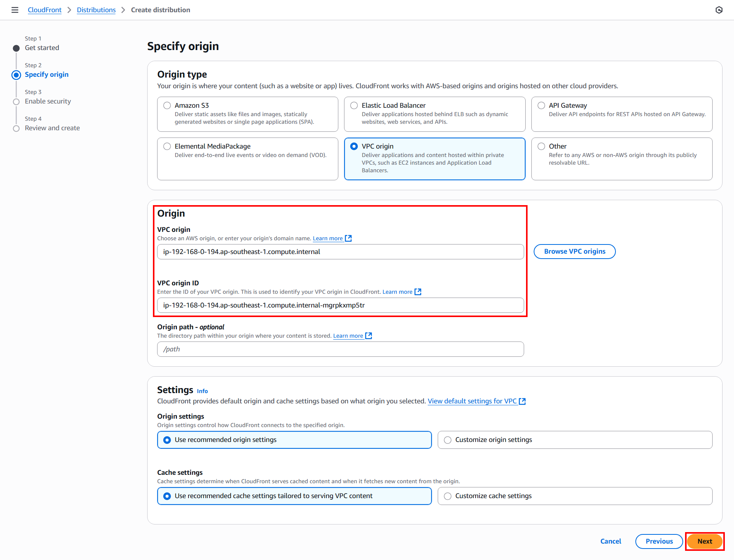Open Distributions breadcrumb link

click(96, 10)
